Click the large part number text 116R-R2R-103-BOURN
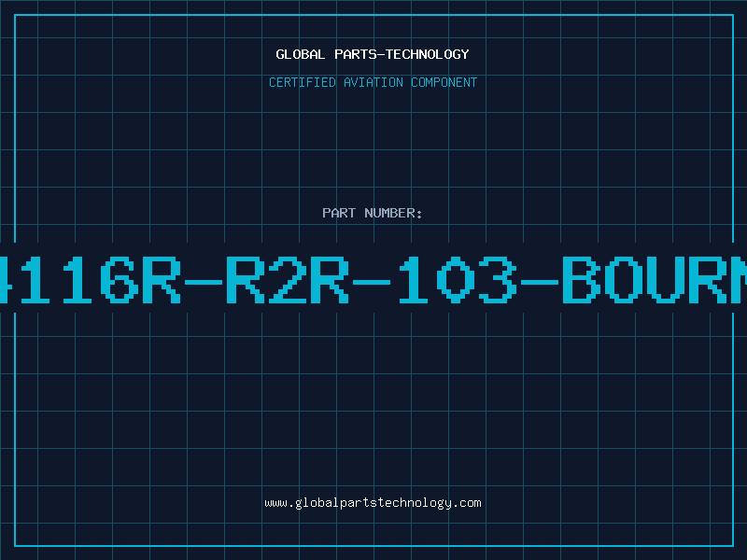This screenshot has width=747, height=560. 373,280
